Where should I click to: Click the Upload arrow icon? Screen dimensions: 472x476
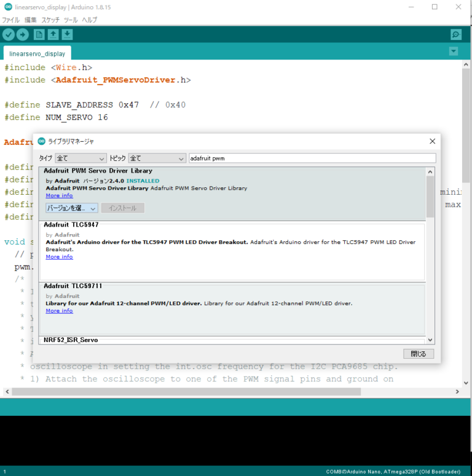tap(23, 35)
